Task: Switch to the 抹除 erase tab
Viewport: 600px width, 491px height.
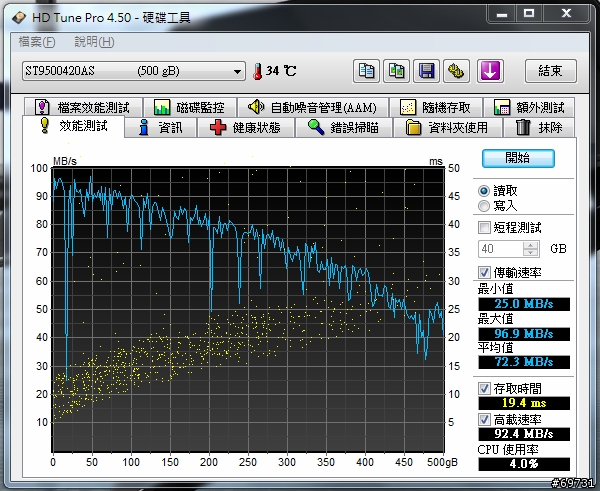Action: click(539, 127)
